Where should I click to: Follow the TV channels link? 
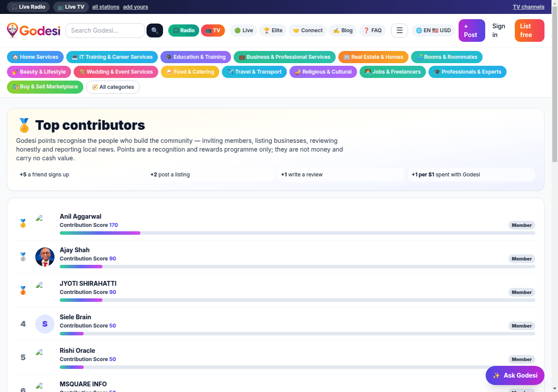click(529, 7)
